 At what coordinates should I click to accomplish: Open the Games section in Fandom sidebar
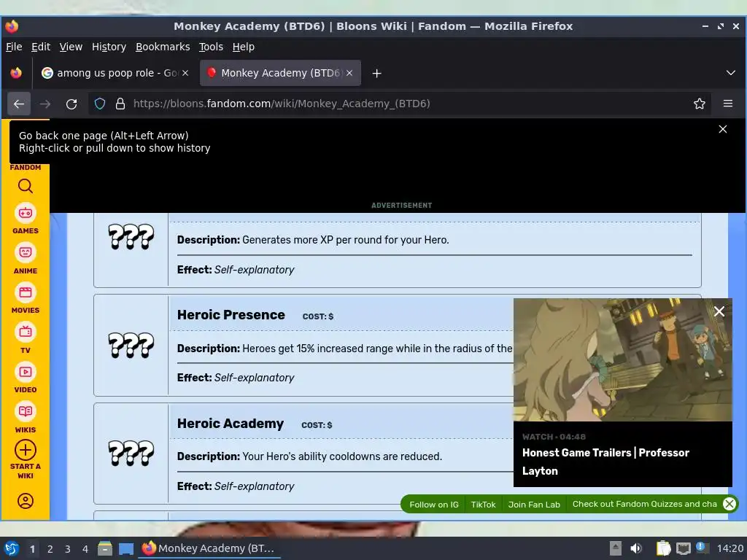pyautogui.click(x=26, y=219)
